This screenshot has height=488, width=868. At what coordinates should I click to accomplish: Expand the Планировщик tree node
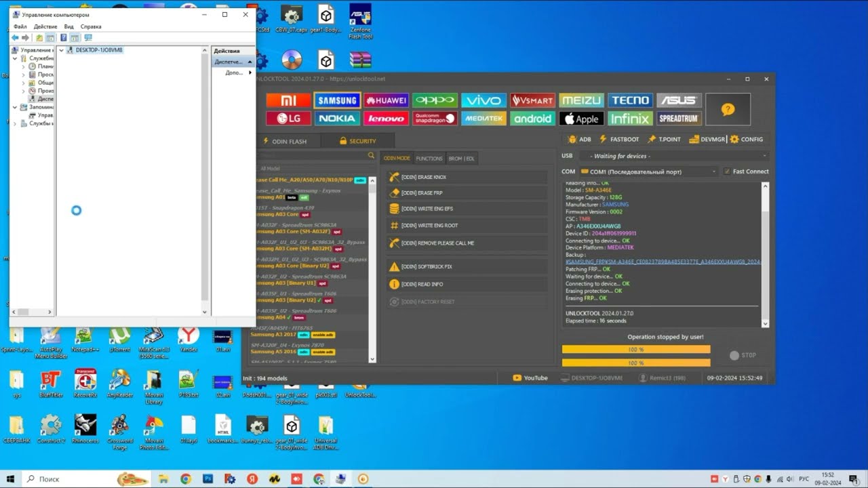[x=24, y=66]
